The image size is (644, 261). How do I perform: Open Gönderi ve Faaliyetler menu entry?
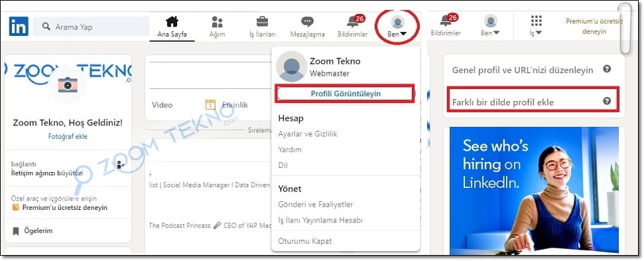316,205
